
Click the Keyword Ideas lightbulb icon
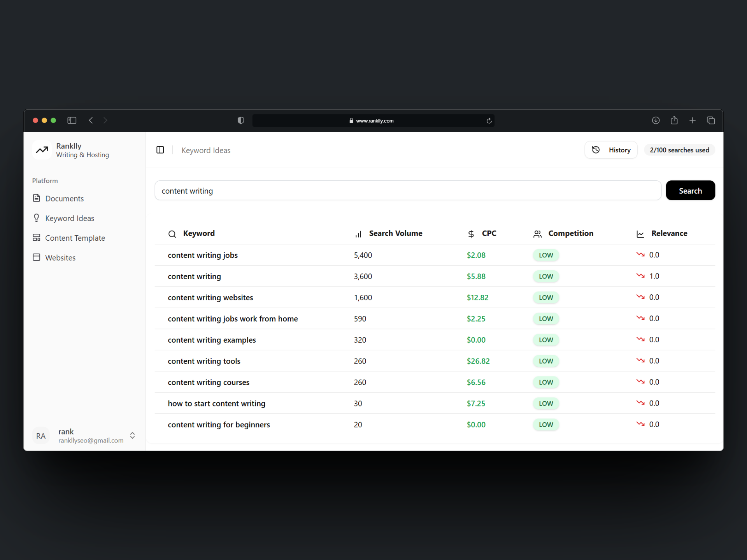37,218
